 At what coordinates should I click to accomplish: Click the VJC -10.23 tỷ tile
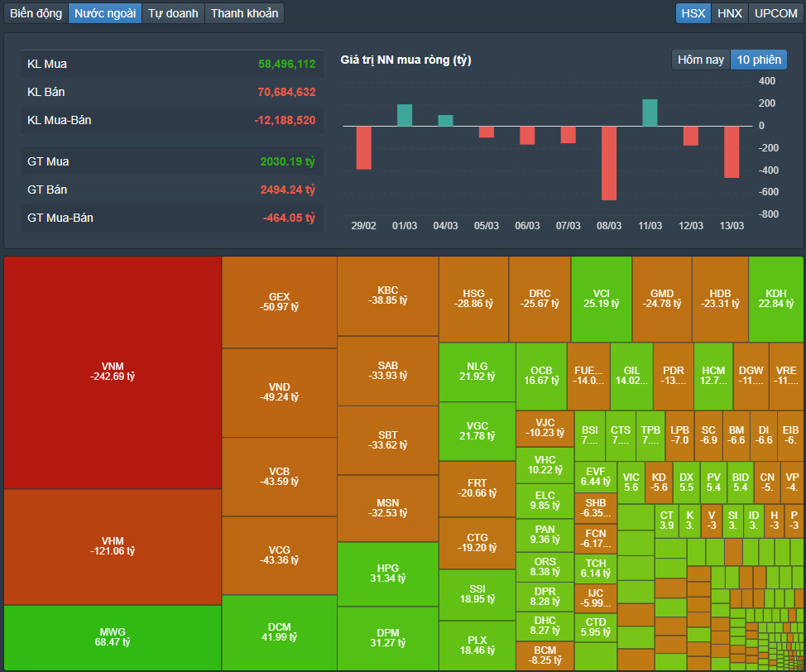click(545, 429)
